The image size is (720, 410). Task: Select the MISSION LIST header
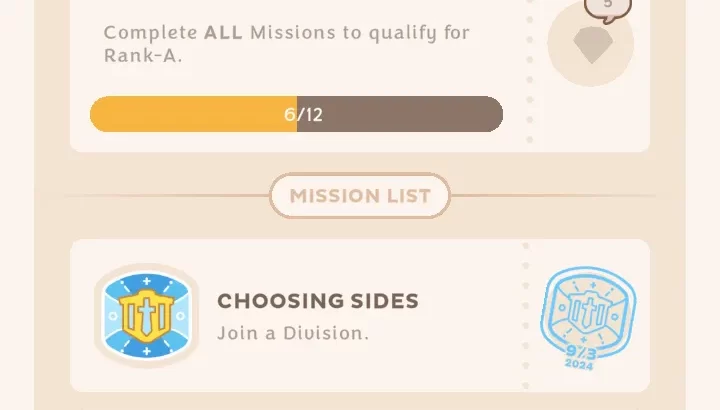[360, 196]
